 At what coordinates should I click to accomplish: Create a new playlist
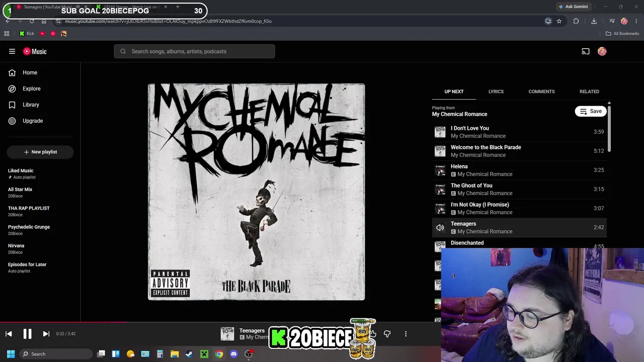(40, 152)
